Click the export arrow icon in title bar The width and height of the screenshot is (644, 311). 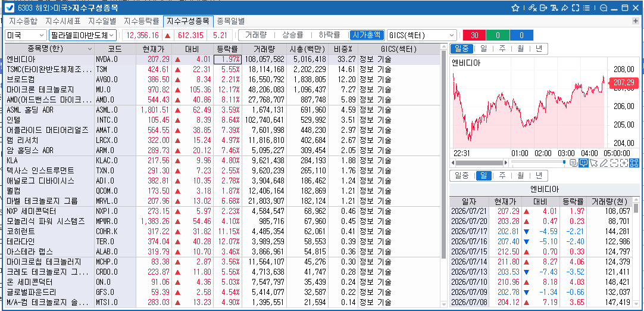tap(543, 8)
